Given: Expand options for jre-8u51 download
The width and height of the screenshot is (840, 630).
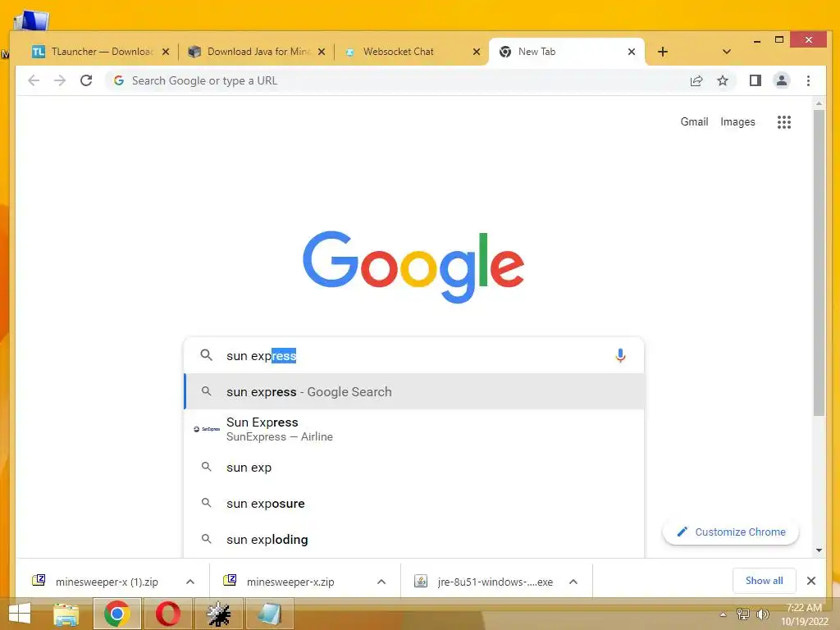Looking at the screenshot, I should (x=573, y=582).
